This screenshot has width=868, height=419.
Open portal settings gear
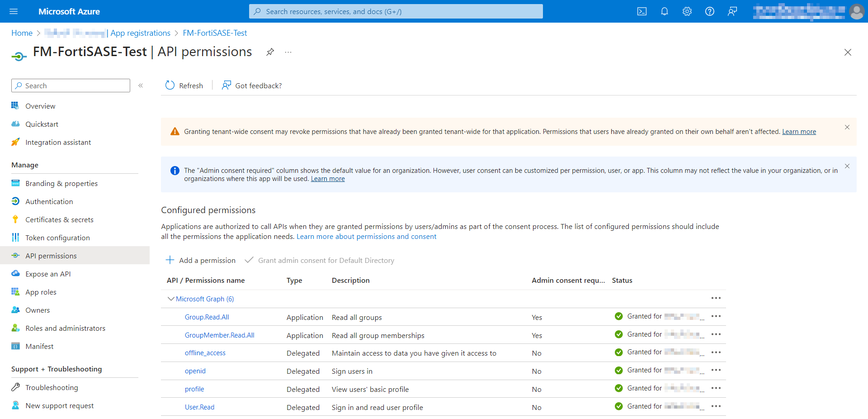(687, 11)
